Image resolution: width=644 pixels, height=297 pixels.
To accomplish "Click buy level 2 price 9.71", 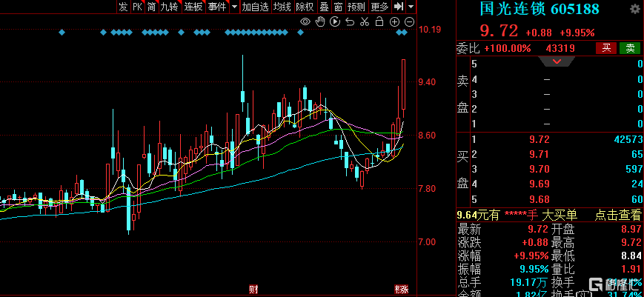I will tap(540, 155).
